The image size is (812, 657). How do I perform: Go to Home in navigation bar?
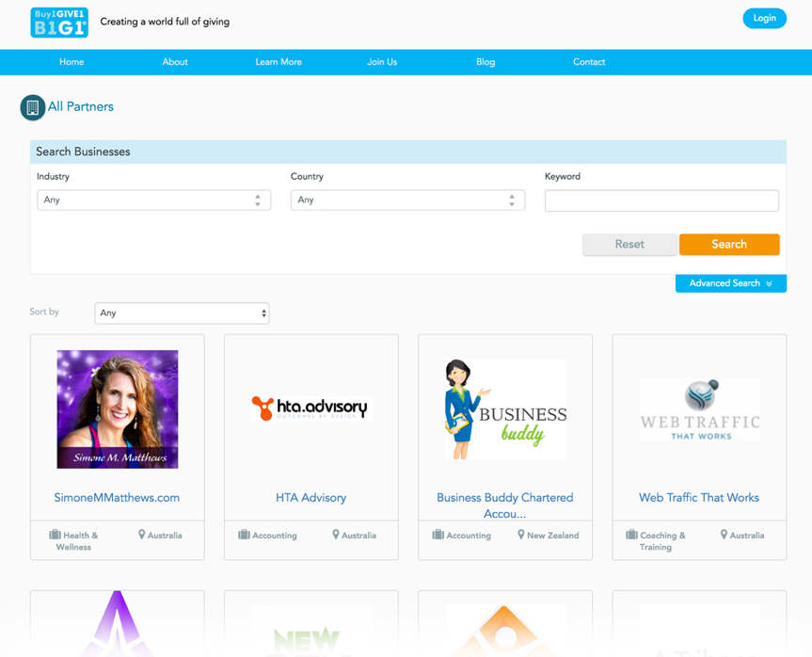pos(72,62)
